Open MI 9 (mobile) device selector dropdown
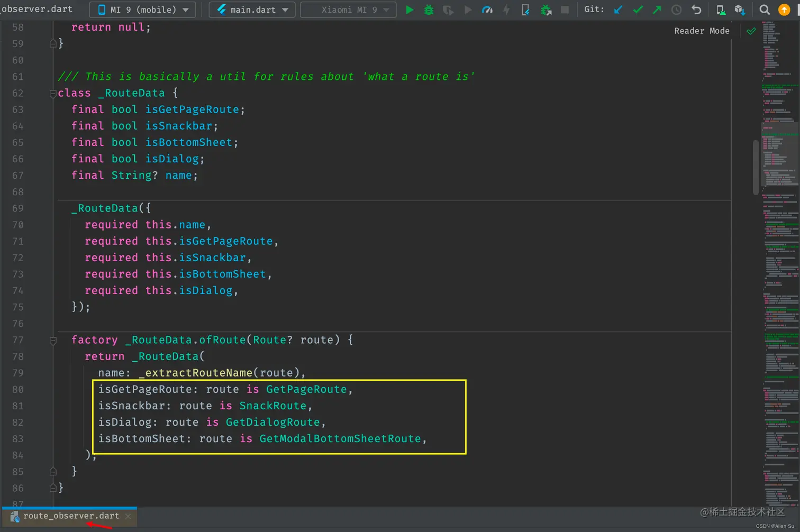 143,10
